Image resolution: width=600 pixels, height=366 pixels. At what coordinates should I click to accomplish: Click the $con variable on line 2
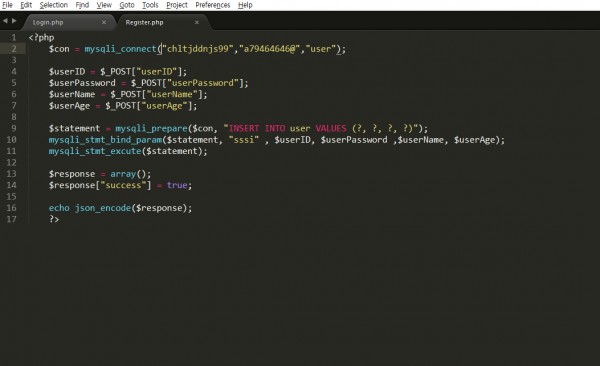point(59,49)
